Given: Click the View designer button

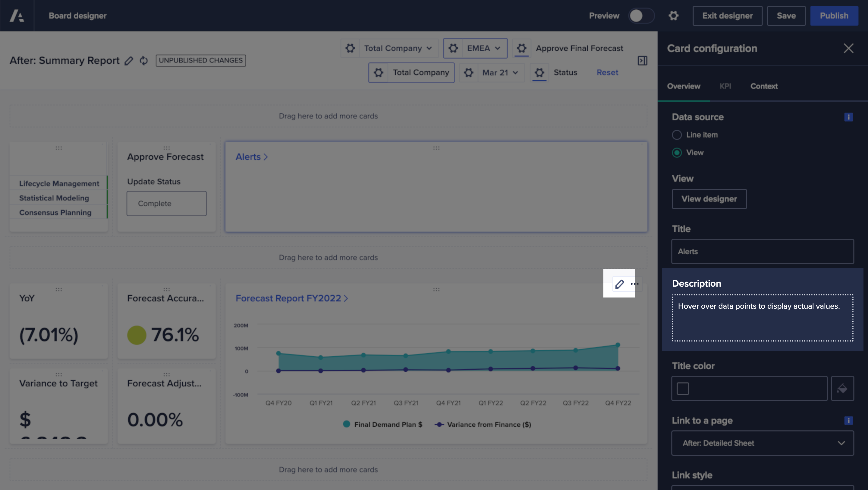Looking at the screenshot, I should [x=709, y=198].
